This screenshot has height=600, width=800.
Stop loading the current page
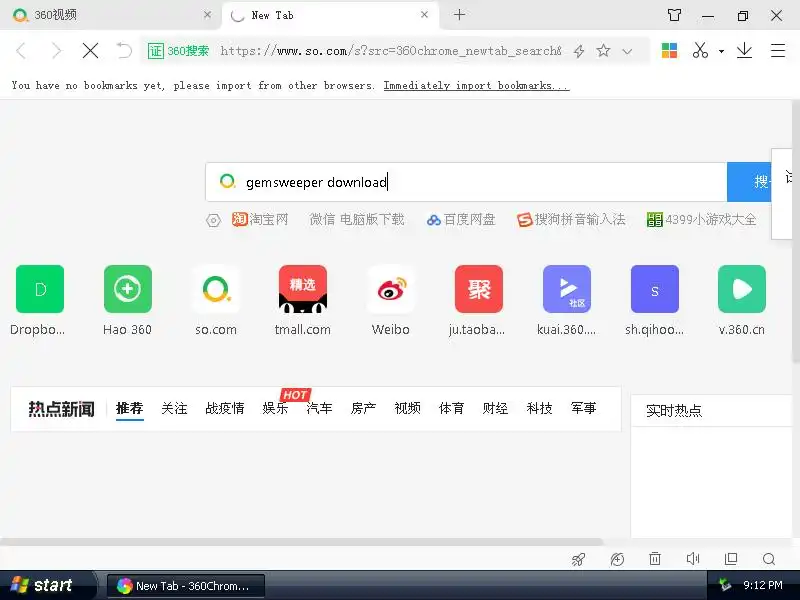point(90,51)
